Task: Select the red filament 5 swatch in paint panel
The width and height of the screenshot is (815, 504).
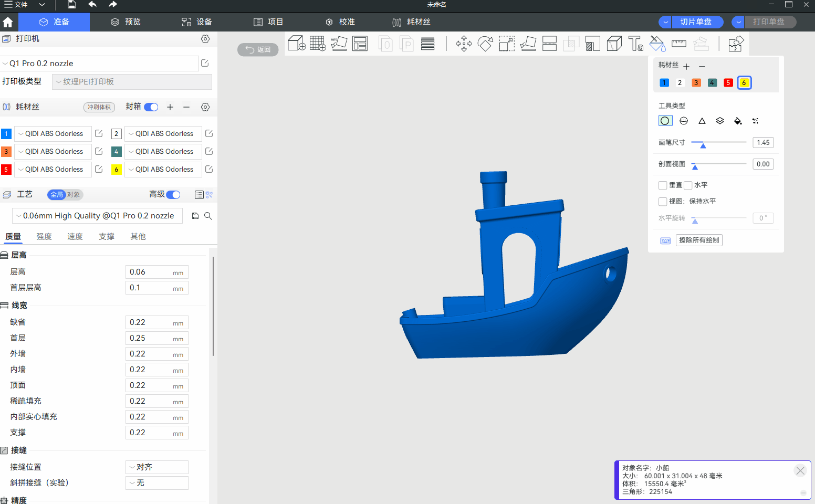Action: [728, 83]
